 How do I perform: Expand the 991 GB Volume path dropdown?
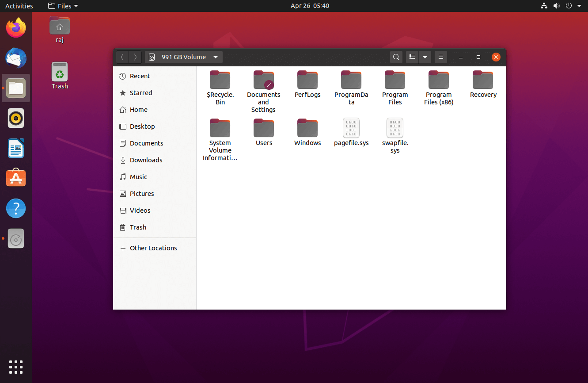point(216,57)
